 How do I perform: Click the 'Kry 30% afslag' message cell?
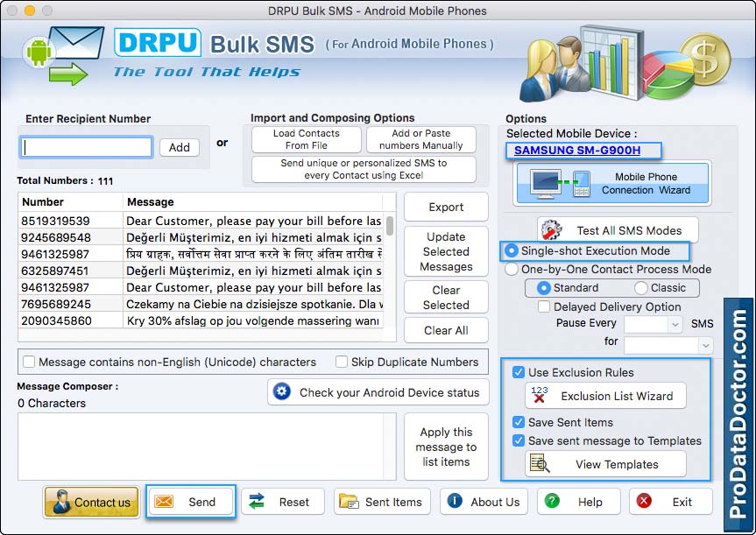(x=254, y=320)
